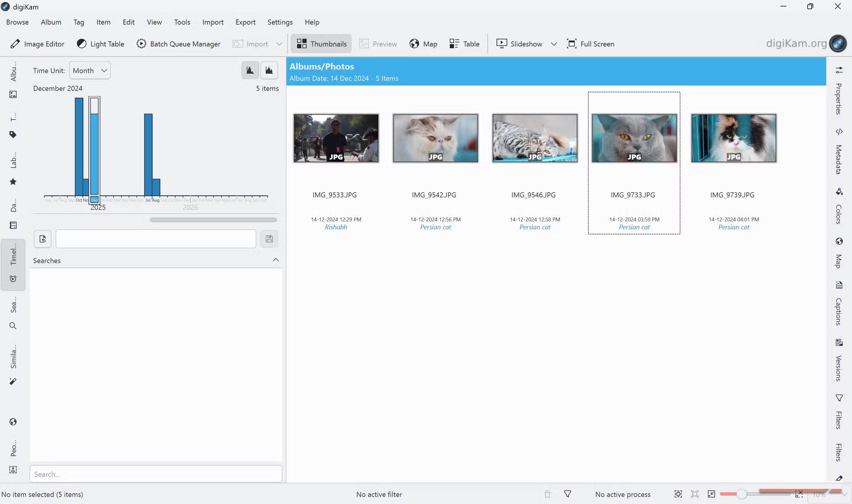The image size is (852, 504).
Task: Click the zoom fit-to-window status icon
Action: click(678, 494)
